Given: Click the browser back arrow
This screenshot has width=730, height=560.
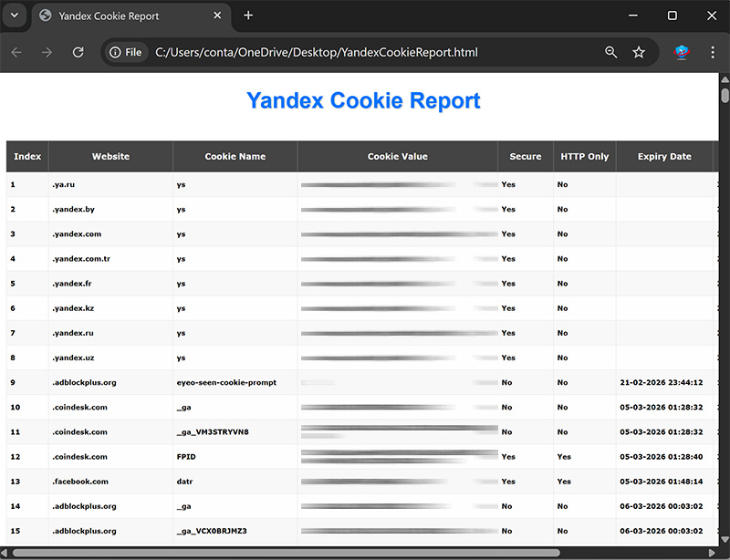Looking at the screenshot, I should (x=16, y=53).
